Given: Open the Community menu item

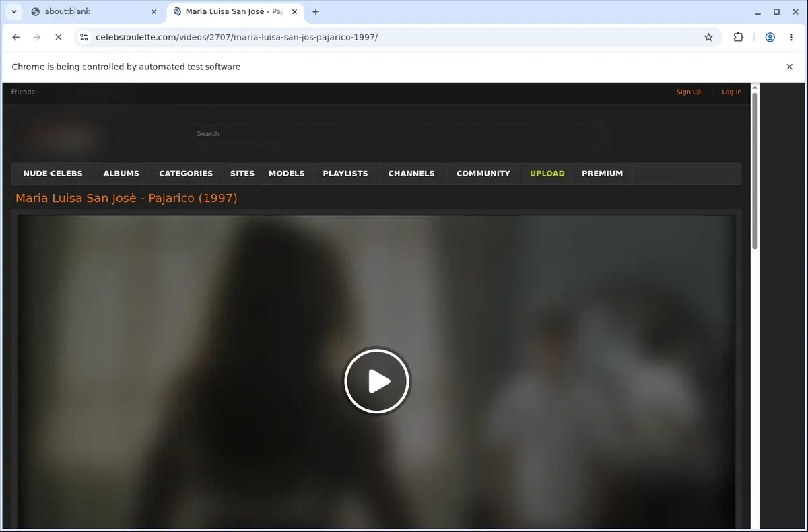Looking at the screenshot, I should [x=483, y=173].
